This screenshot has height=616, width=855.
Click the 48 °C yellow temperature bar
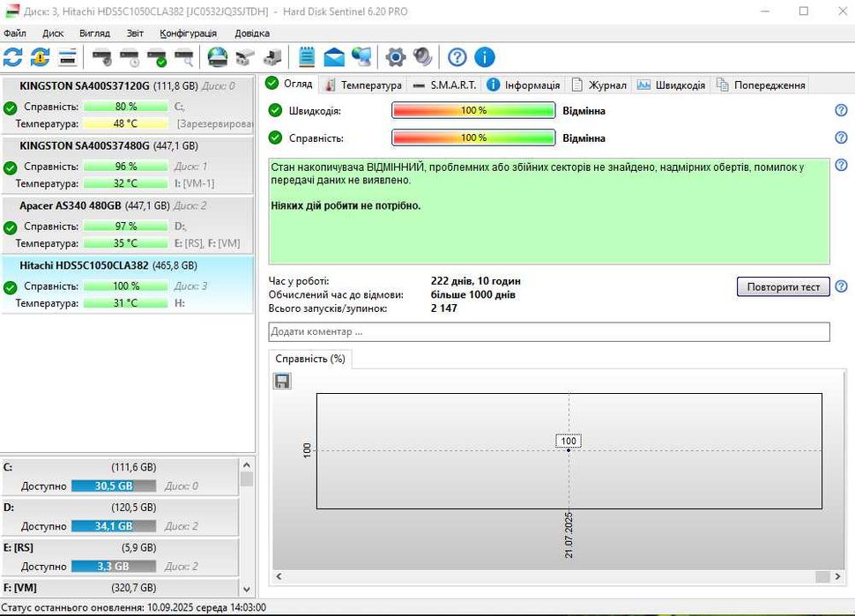point(125,123)
